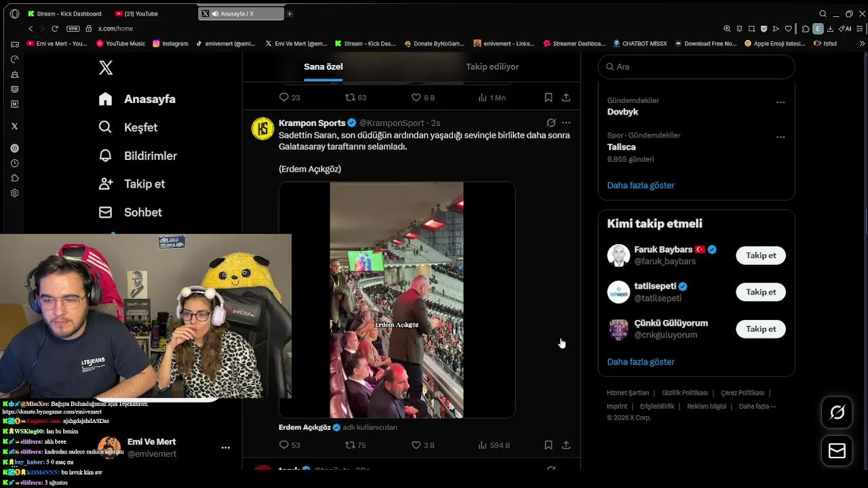
Task: Click the X logo above Anasayfa
Action: coord(106,67)
